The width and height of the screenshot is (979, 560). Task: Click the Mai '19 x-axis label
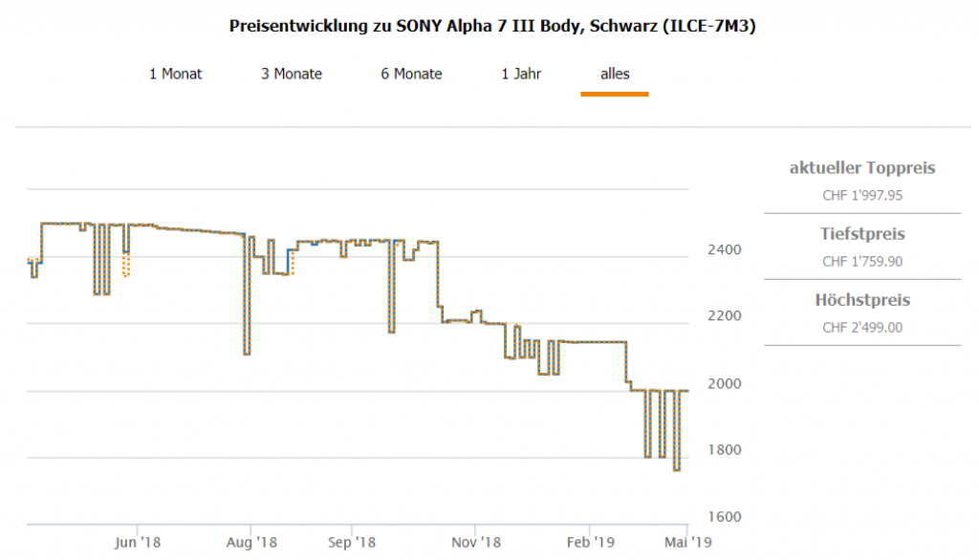click(688, 542)
